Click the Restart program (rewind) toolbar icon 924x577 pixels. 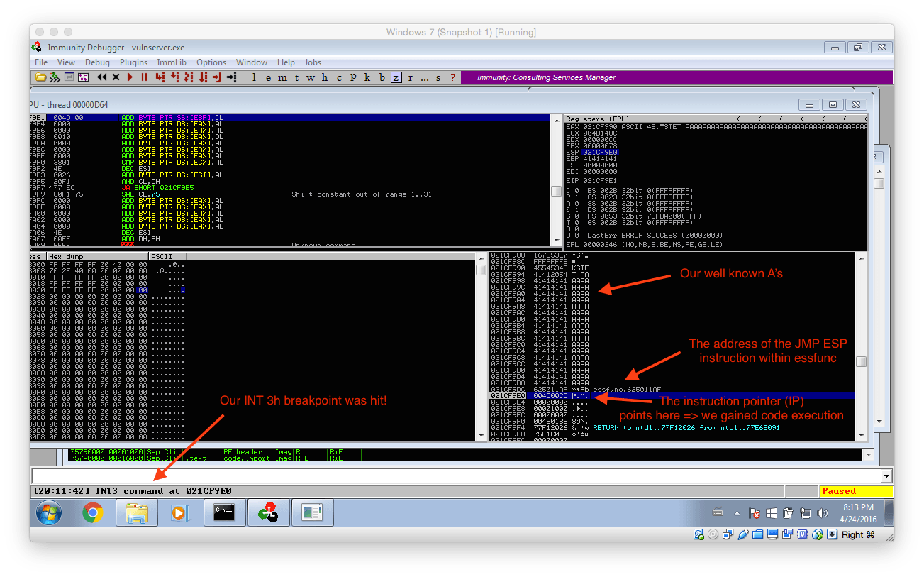point(102,77)
